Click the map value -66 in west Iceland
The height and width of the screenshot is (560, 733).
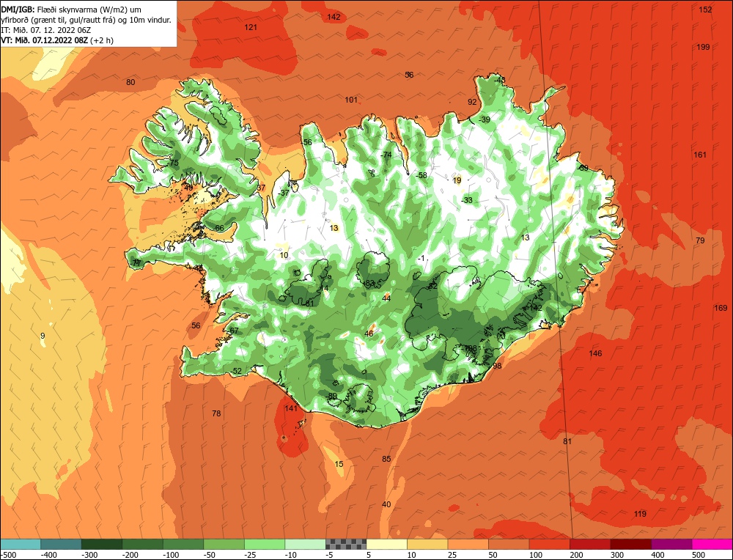218,228
